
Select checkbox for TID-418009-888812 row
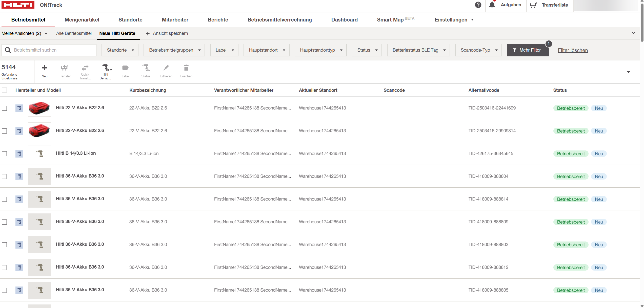[4, 268]
